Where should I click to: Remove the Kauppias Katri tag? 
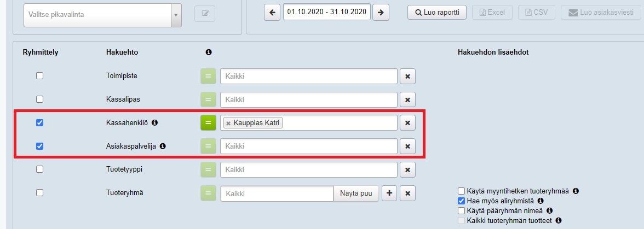[228, 123]
